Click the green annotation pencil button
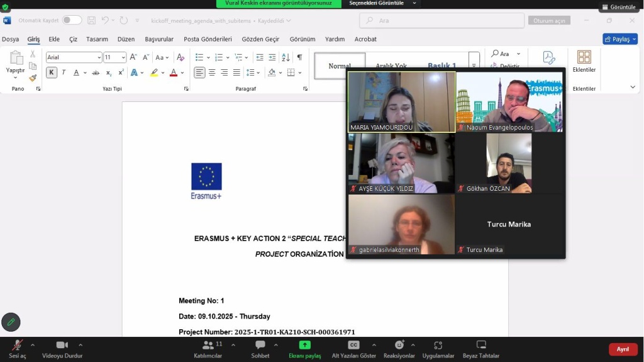The height and width of the screenshot is (362, 644). (x=11, y=322)
